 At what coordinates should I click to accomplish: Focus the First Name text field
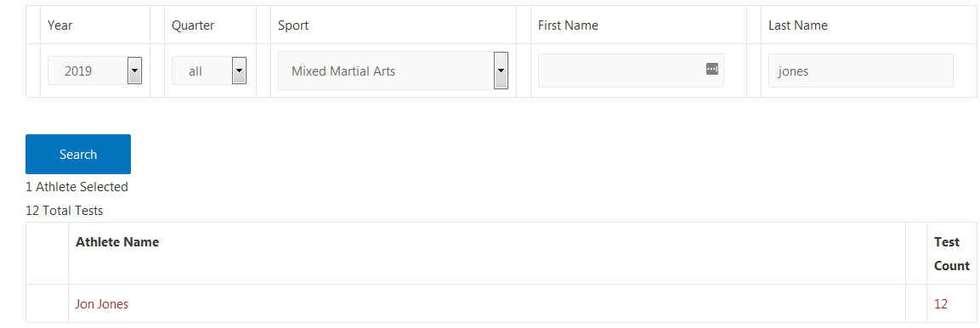tap(631, 71)
